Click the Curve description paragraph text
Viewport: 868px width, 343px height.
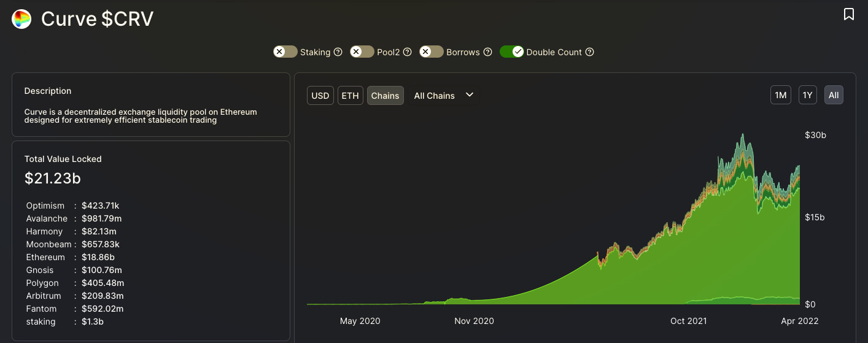(x=141, y=116)
